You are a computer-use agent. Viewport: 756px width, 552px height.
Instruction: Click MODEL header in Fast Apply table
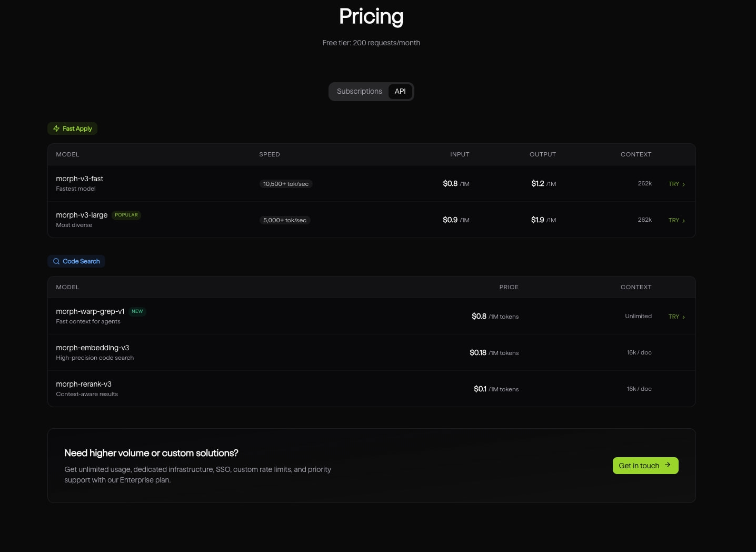click(x=67, y=154)
